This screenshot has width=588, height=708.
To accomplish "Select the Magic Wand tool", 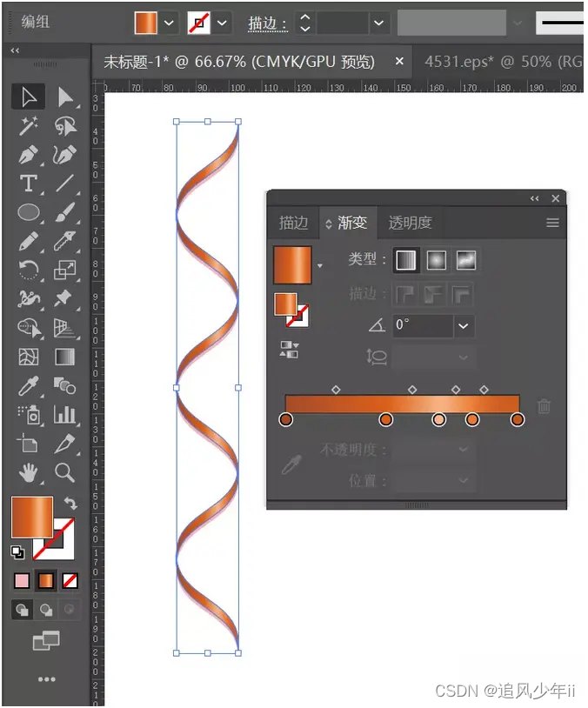I will tap(29, 125).
